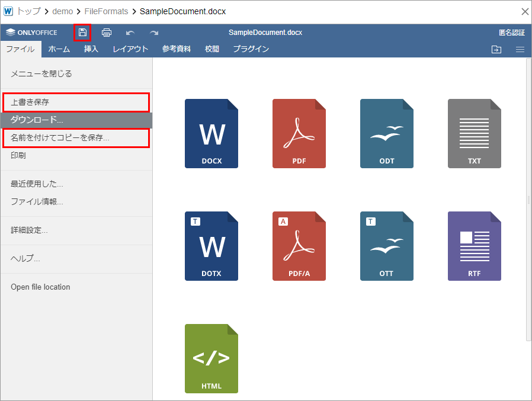Click the redo arrow icon
This screenshot has width=532, height=401.
pos(154,33)
